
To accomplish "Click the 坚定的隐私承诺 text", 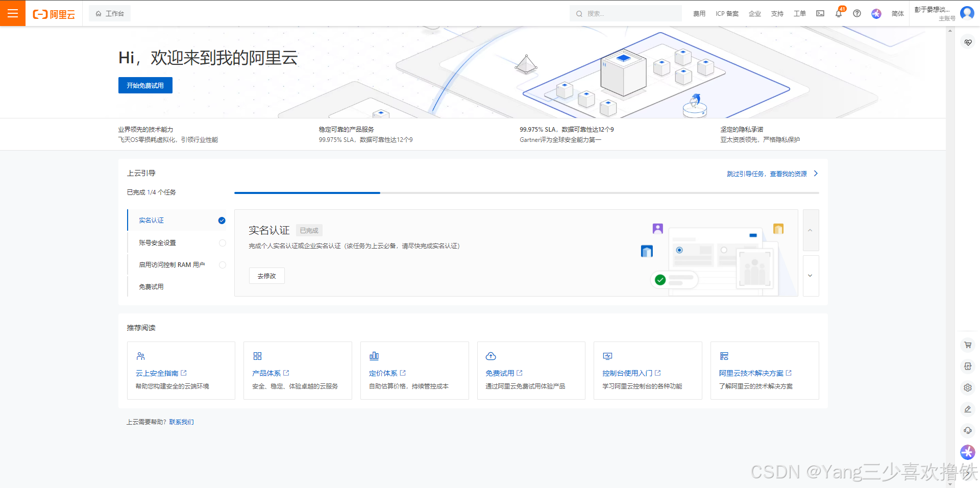I will pos(742,130).
